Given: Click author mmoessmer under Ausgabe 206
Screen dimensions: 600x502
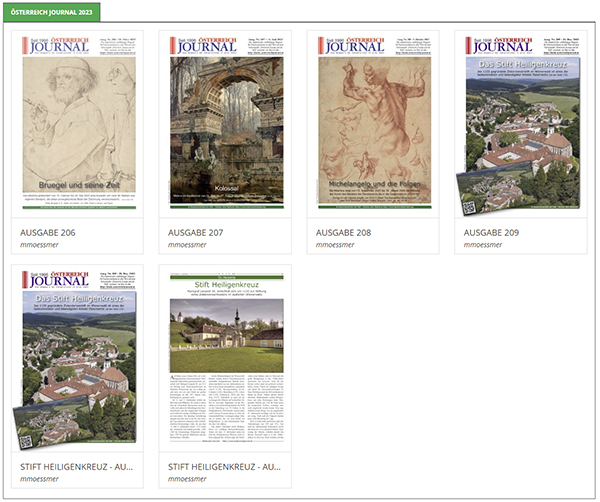Looking at the screenshot, I should [x=39, y=245].
